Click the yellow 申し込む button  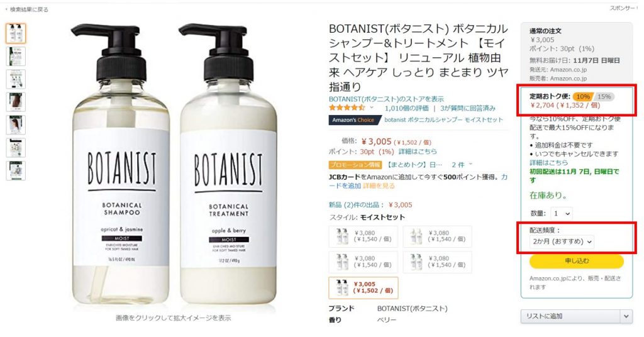pos(576,261)
